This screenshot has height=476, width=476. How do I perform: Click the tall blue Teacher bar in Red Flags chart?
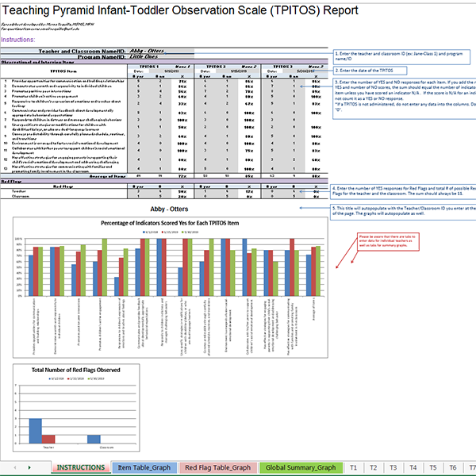coord(36,431)
